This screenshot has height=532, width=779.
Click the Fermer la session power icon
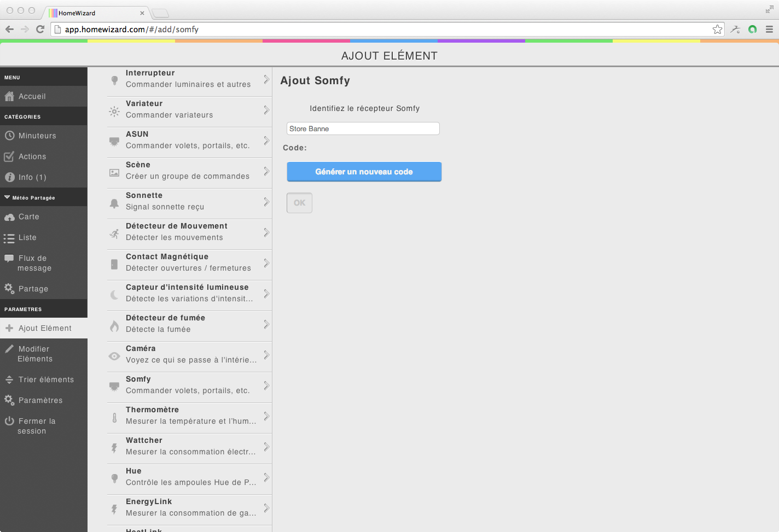(x=9, y=421)
